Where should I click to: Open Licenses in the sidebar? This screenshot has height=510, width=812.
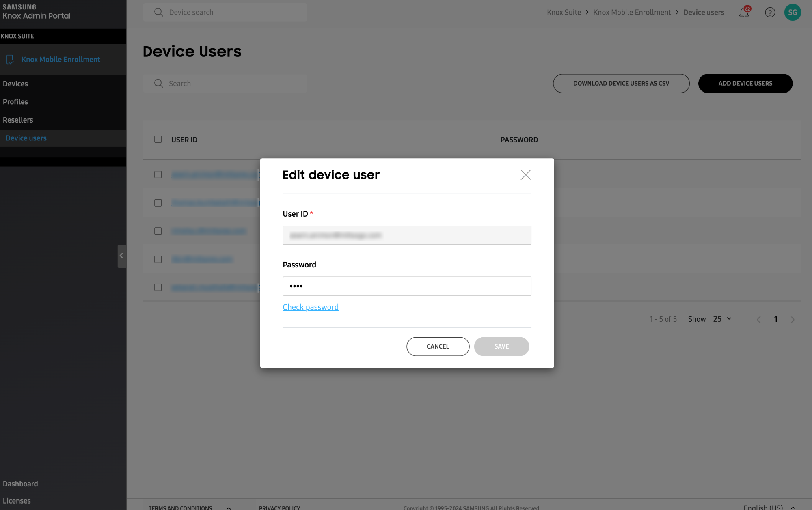17,501
